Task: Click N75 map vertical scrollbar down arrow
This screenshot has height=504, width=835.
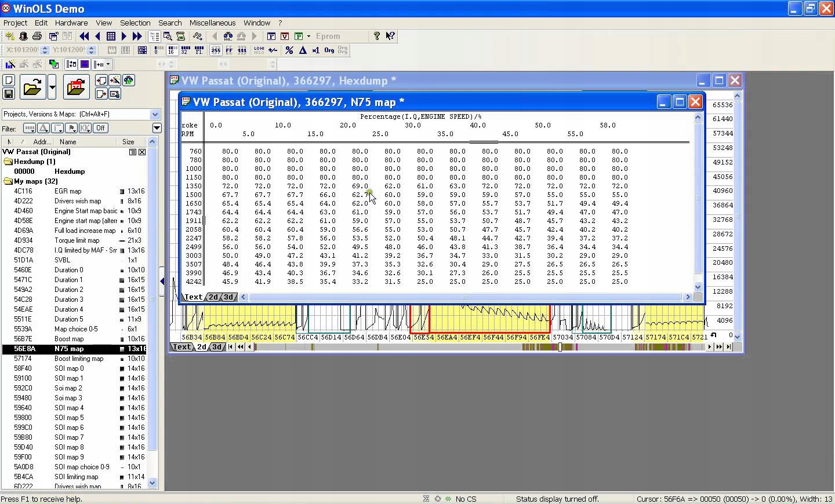Action: point(698,287)
